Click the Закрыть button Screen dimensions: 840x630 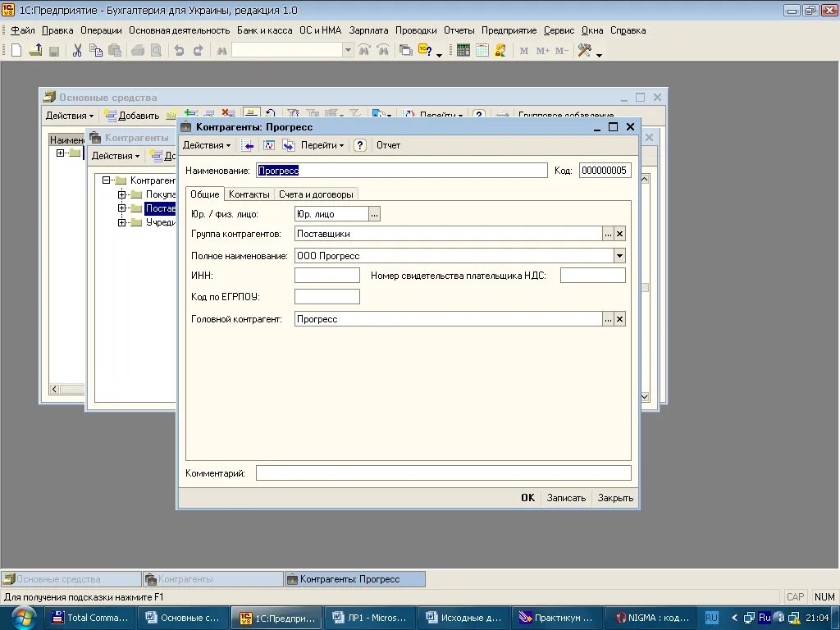coord(615,498)
